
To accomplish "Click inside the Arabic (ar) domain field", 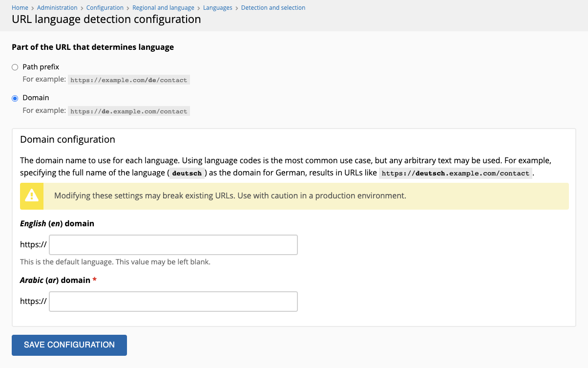I will click(x=173, y=301).
